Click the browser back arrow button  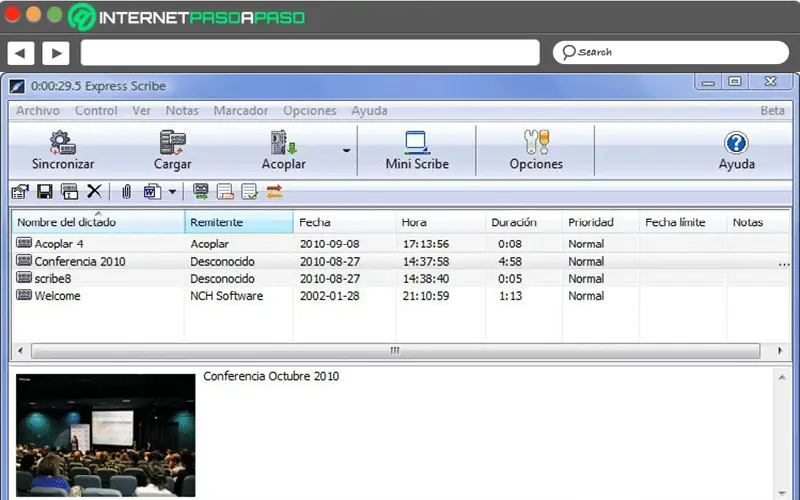(x=20, y=53)
